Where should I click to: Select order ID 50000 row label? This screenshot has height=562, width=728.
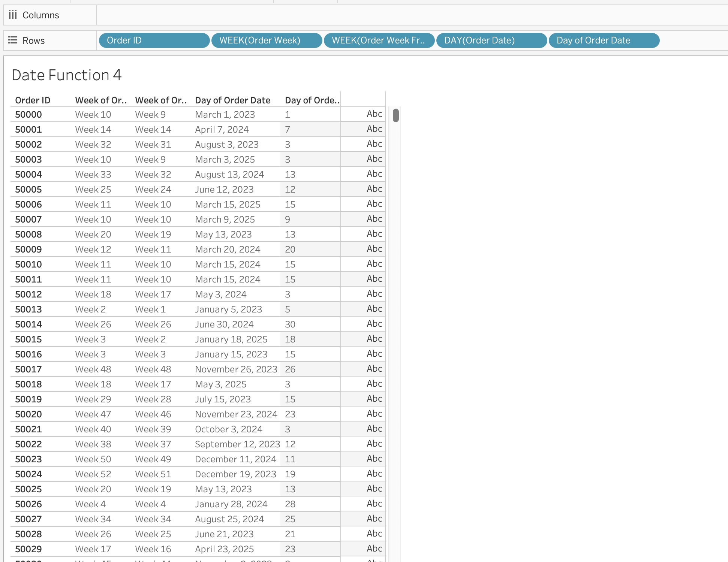[x=28, y=115]
